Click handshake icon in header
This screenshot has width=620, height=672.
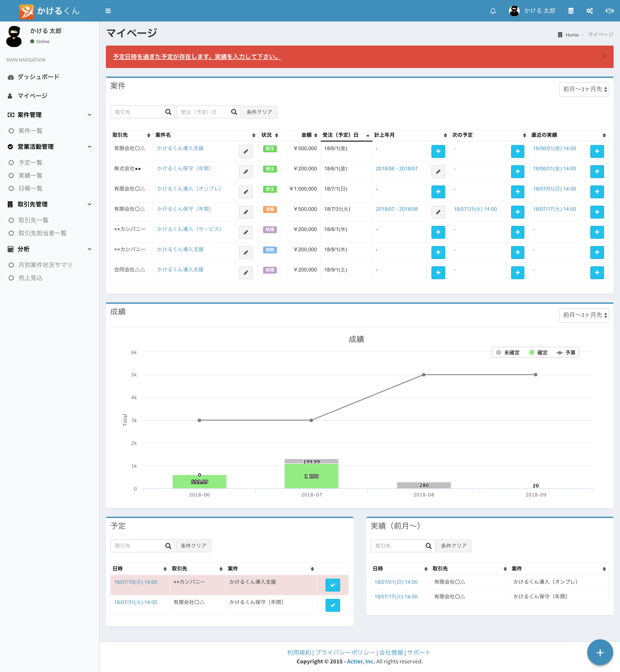(x=609, y=11)
